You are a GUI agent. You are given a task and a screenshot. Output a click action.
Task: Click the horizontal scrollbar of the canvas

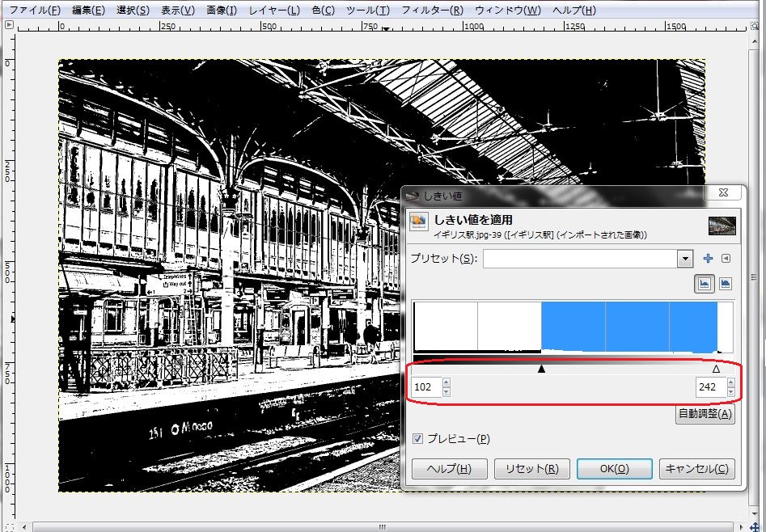point(382,528)
